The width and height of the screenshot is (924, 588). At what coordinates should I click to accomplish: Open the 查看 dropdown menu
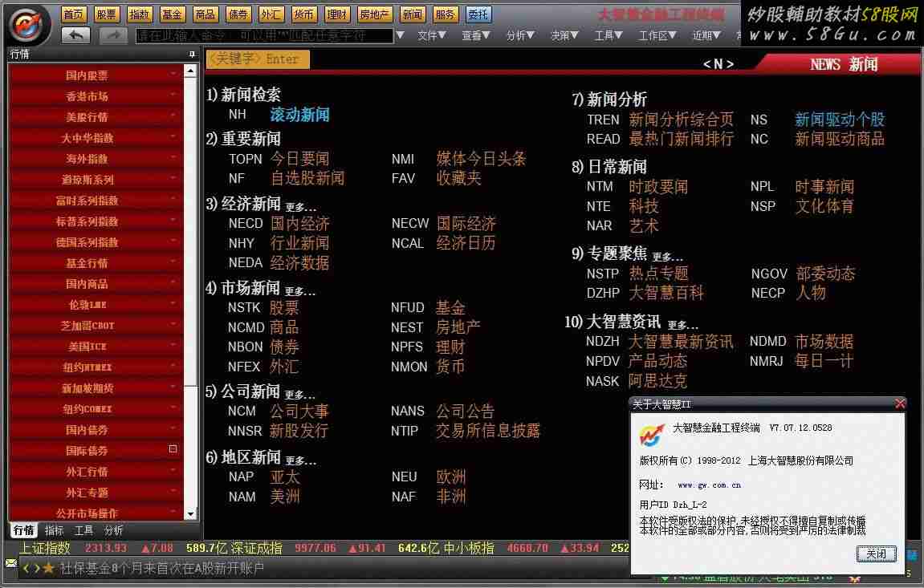pyautogui.click(x=475, y=35)
